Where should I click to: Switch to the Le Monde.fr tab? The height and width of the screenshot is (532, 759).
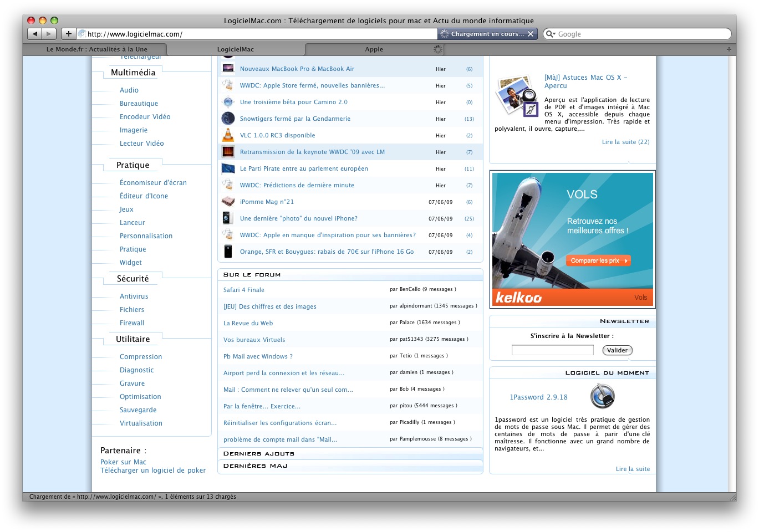pyautogui.click(x=97, y=49)
